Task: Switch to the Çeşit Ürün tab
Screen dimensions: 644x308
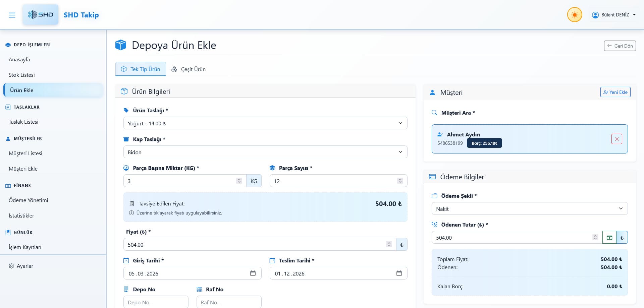Action: (x=189, y=69)
